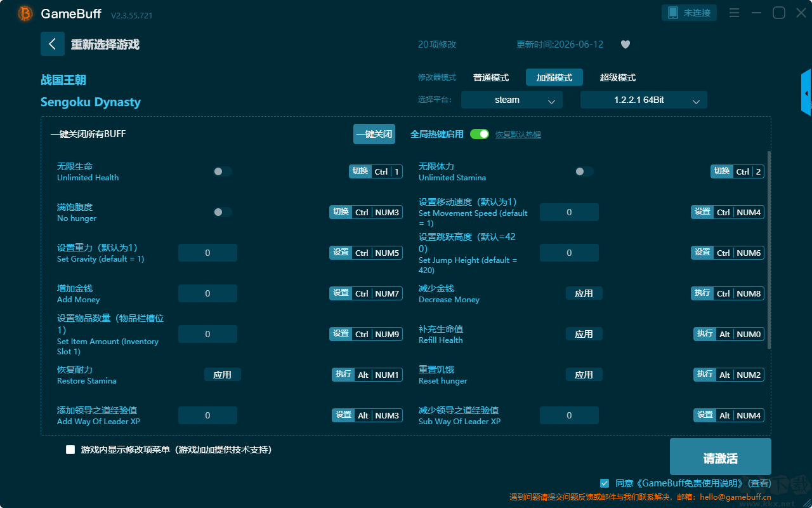The width and height of the screenshot is (812, 508).
Task: Click Reset hunger hotkey Alt NUM2
Action: click(729, 375)
